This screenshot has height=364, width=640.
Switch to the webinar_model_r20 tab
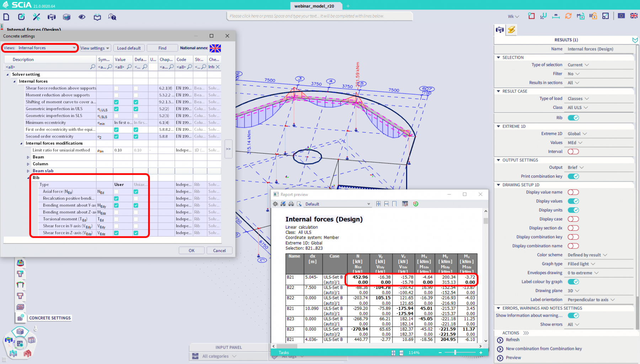point(315,6)
